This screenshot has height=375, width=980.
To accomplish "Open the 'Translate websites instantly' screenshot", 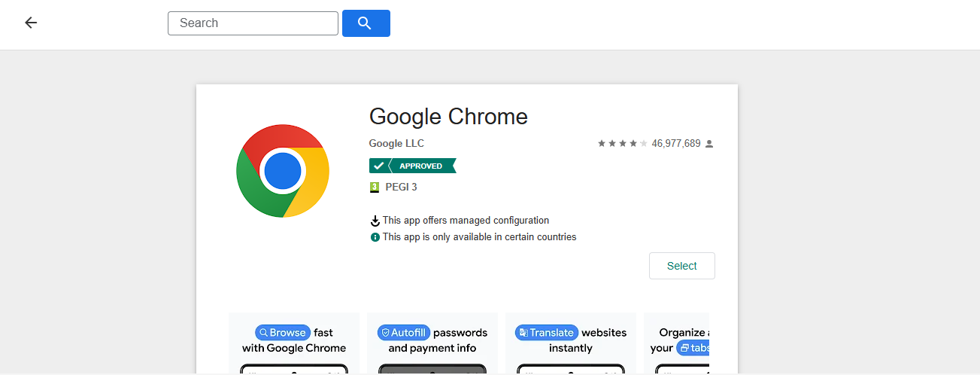I will tap(571, 343).
